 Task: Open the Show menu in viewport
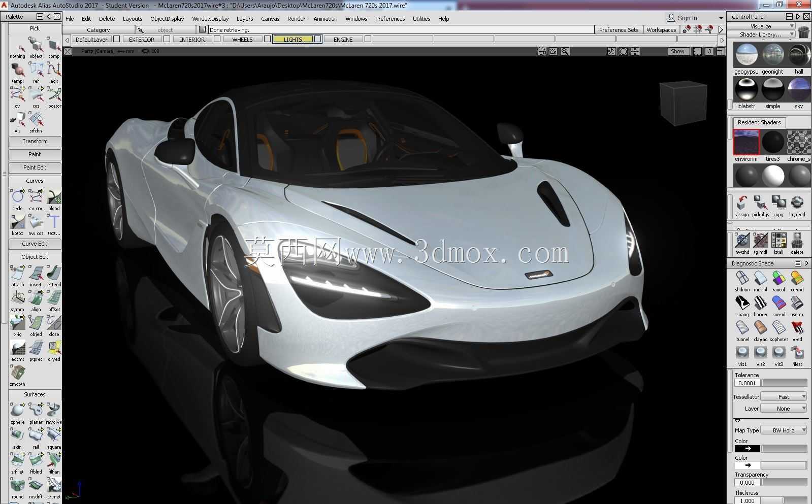pyautogui.click(x=677, y=51)
